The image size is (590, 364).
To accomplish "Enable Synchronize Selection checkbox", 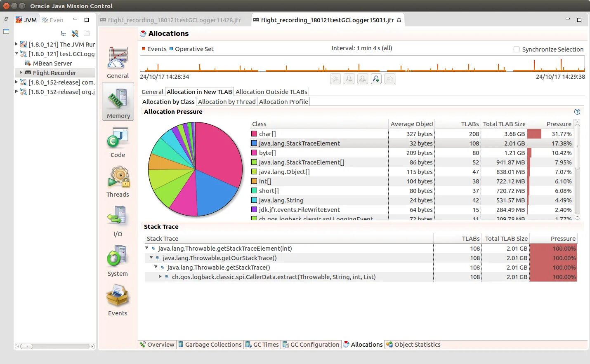I will point(517,49).
